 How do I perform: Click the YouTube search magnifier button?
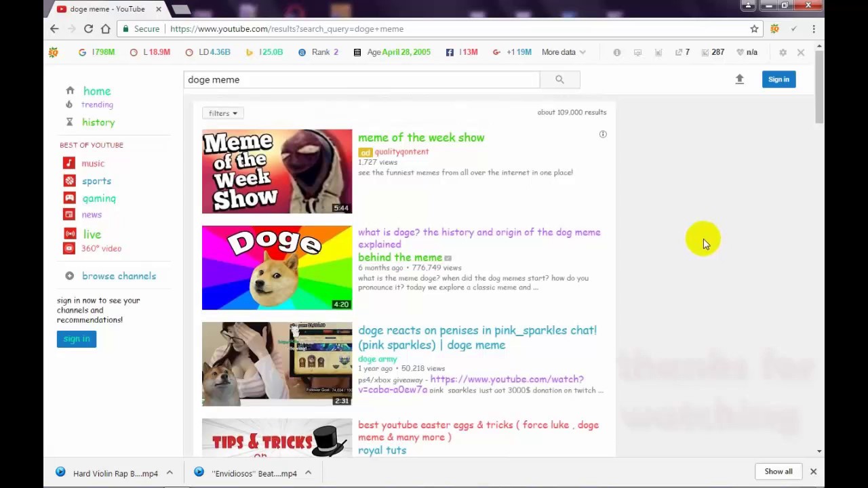click(559, 79)
